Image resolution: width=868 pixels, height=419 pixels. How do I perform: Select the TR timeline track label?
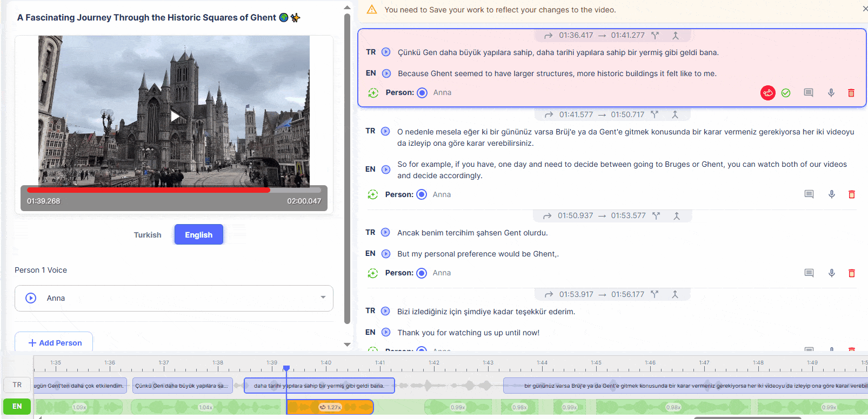[17, 385]
